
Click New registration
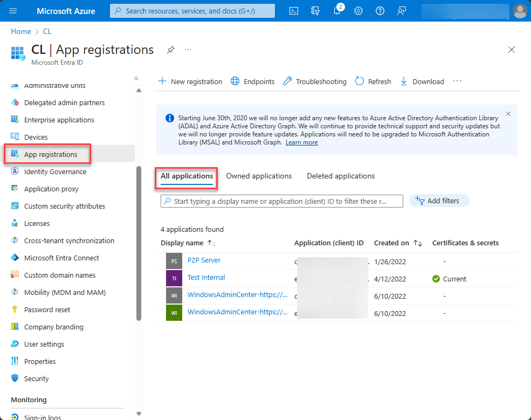pyautogui.click(x=190, y=81)
